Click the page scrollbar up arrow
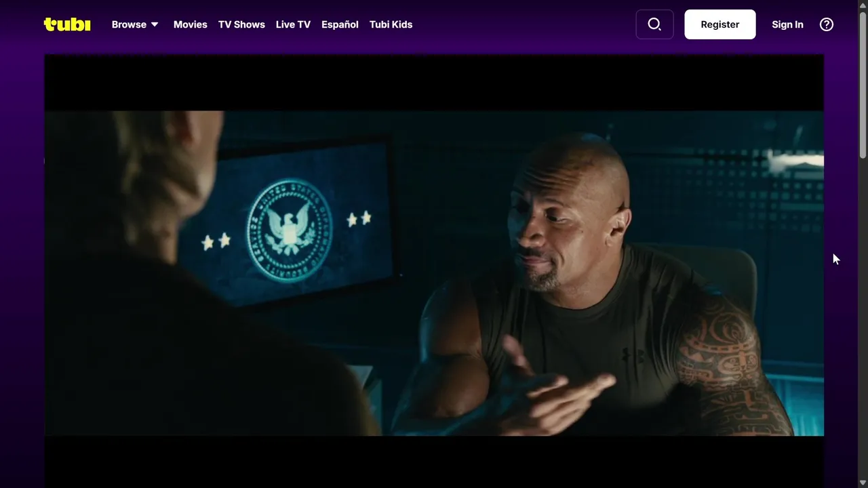Viewport: 868px width, 488px height. coord(863,5)
